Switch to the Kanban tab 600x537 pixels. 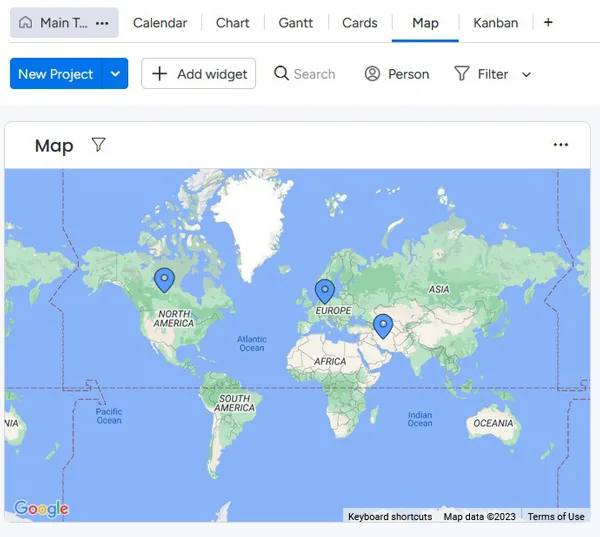pyautogui.click(x=495, y=23)
